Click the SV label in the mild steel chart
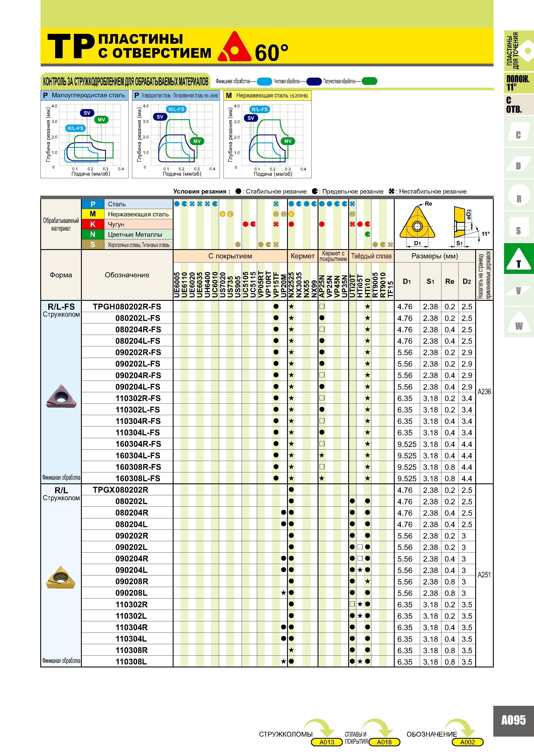Image resolution: width=534 pixels, height=756 pixels. (87, 113)
